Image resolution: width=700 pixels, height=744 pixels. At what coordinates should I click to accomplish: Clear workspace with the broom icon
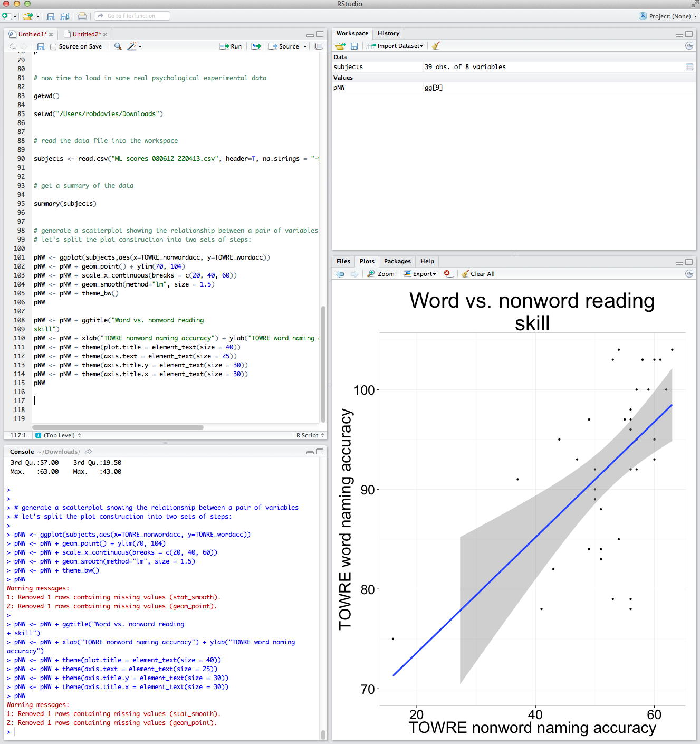(x=436, y=46)
